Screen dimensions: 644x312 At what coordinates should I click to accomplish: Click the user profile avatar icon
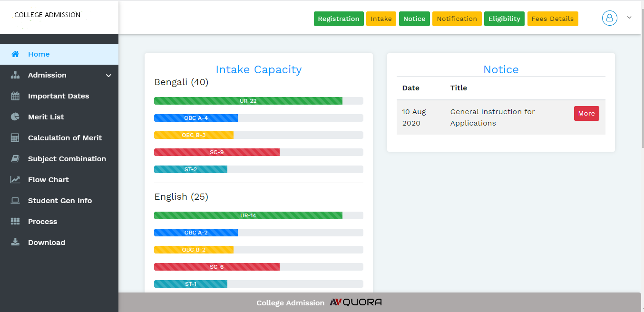click(609, 18)
